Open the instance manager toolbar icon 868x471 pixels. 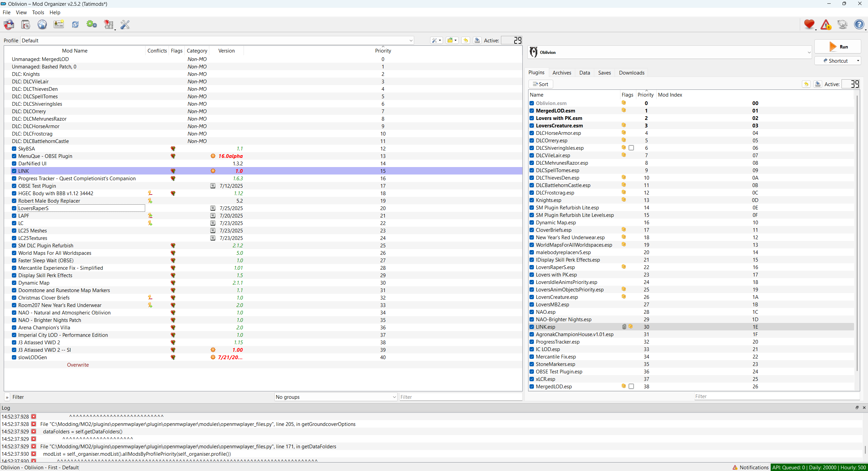coord(9,24)
